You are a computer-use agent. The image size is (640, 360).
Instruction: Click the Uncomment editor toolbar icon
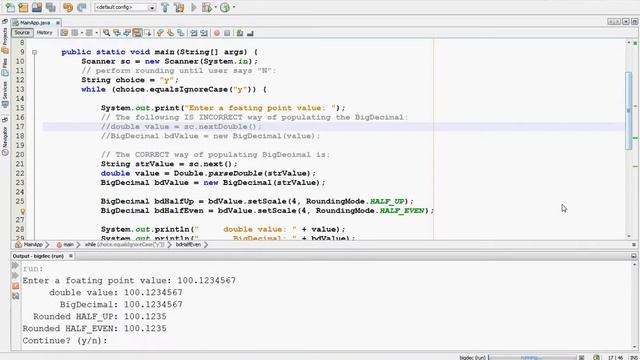pyautogui.click(x=250, y=33)
